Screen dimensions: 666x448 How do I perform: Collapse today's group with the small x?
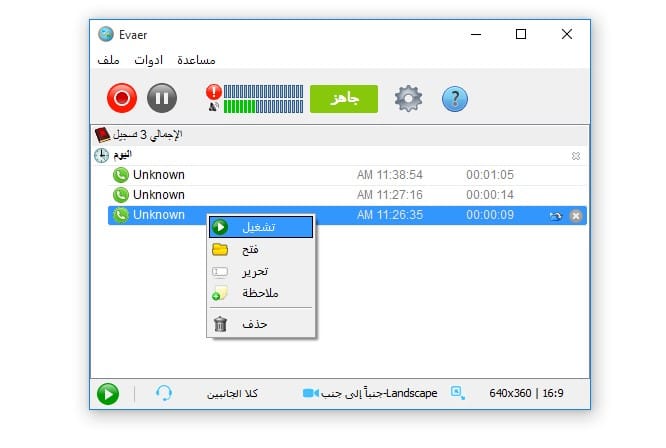(576, 156)
